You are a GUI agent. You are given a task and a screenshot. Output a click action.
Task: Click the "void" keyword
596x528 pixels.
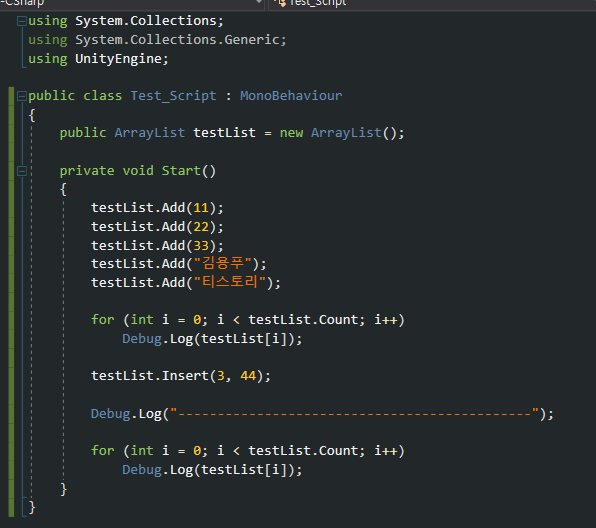click(138, 171)
